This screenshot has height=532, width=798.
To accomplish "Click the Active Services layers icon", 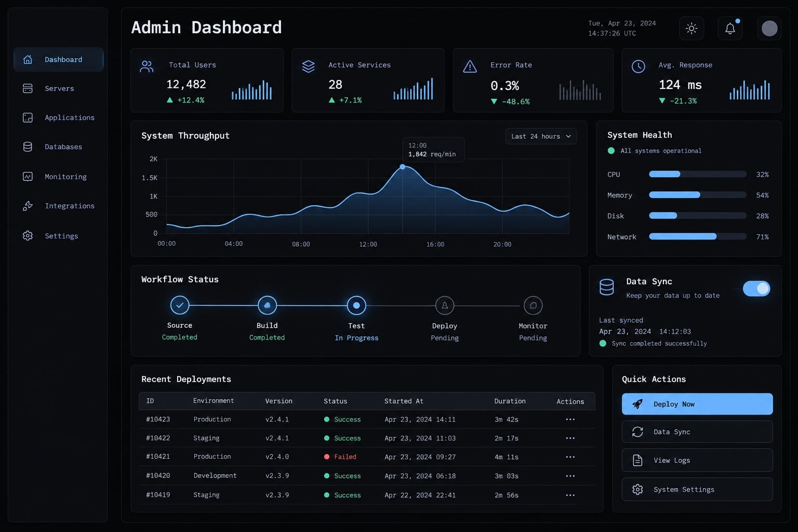I will 309,66.
